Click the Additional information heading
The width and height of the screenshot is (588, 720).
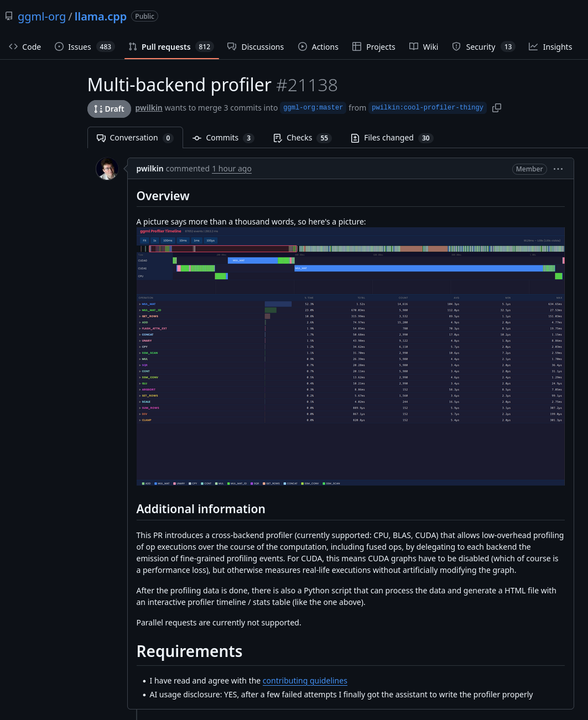tap(201, 509)
